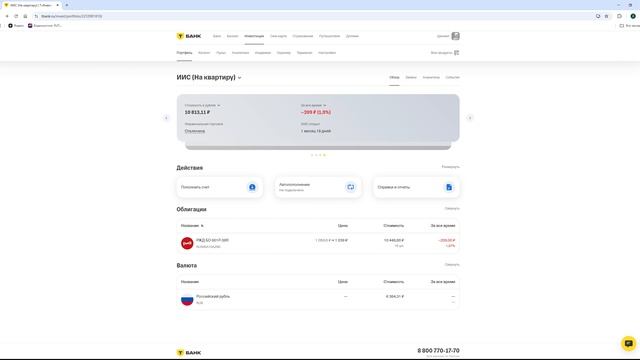The height and width of the screenshot is (360, 640).
Task: Click the T-Bank logo in the header
Action: (x=189, y=36)
